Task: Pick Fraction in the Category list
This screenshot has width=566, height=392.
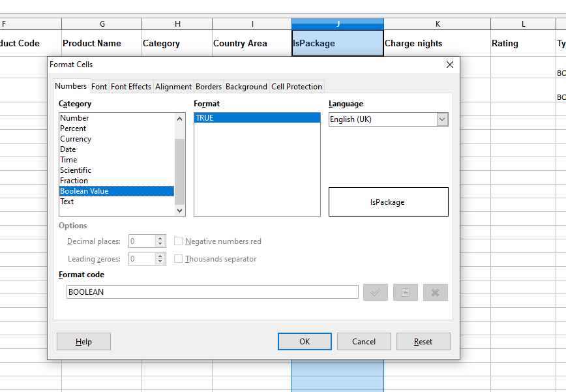Action: [117, 181]
